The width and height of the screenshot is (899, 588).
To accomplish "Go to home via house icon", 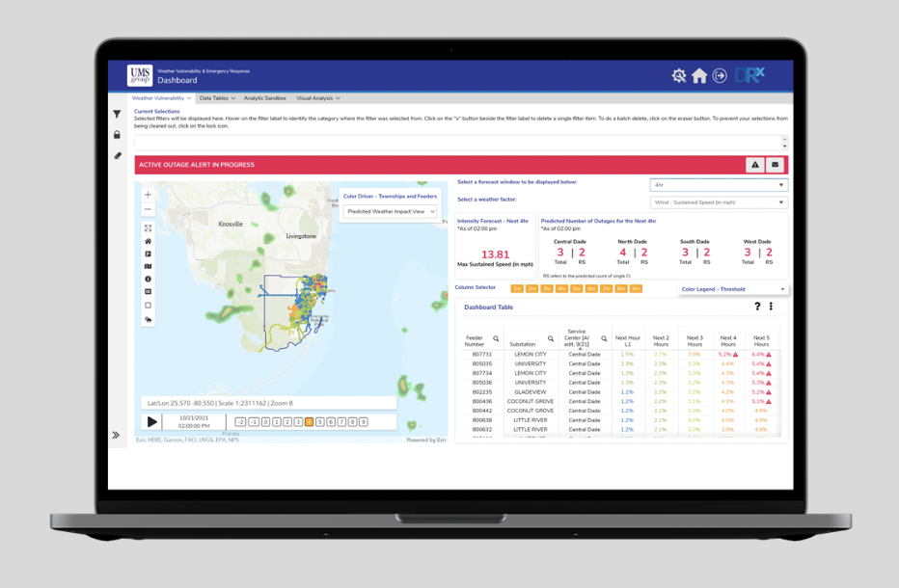I will (x=699, y=76).
